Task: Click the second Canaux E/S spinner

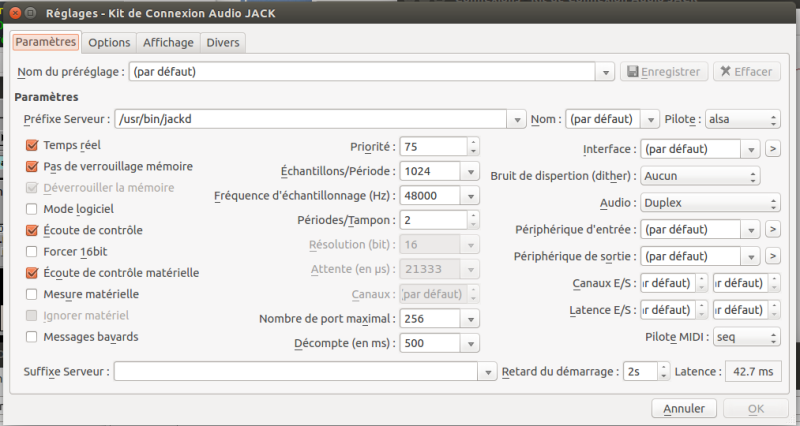Action: point(746,283)
